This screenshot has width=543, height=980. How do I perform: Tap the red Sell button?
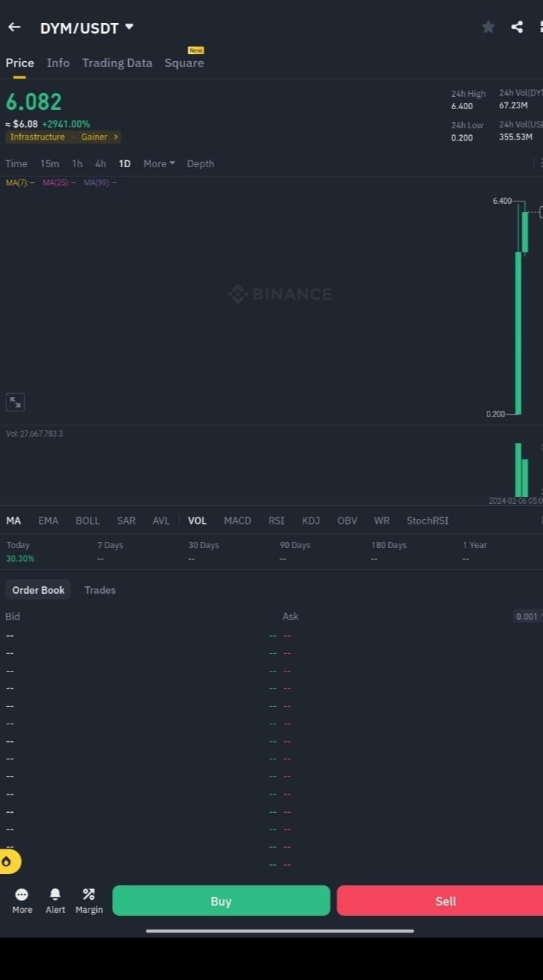[x=440, y=901]
